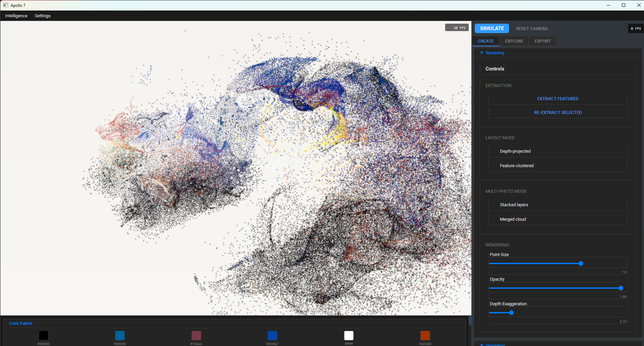Screen dimensions: 644x346
Task: Click the 30 FPS viewport indicator
Action: (x=457, y=28)
